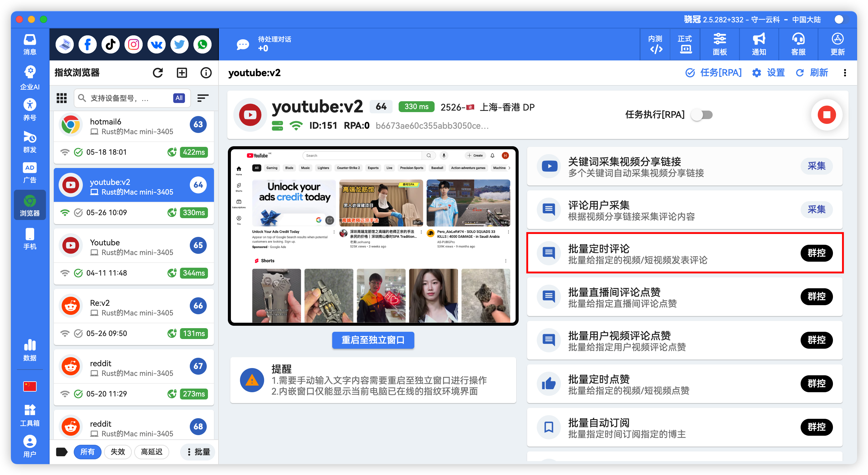
Task: Open the All dropdown in device search
Action: (179, 98)
